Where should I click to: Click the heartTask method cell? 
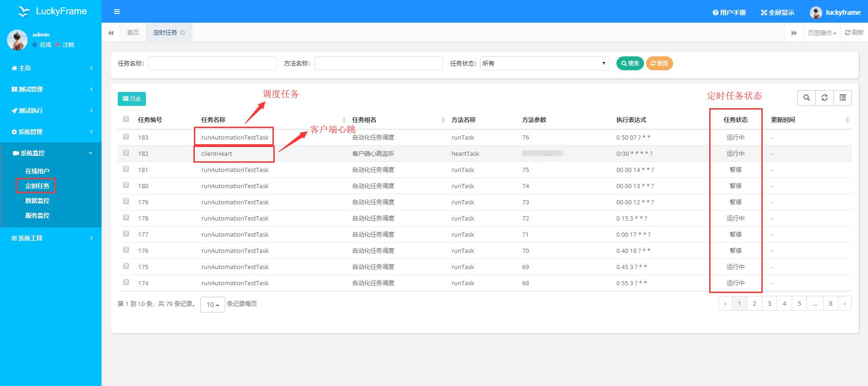(465, 153)
